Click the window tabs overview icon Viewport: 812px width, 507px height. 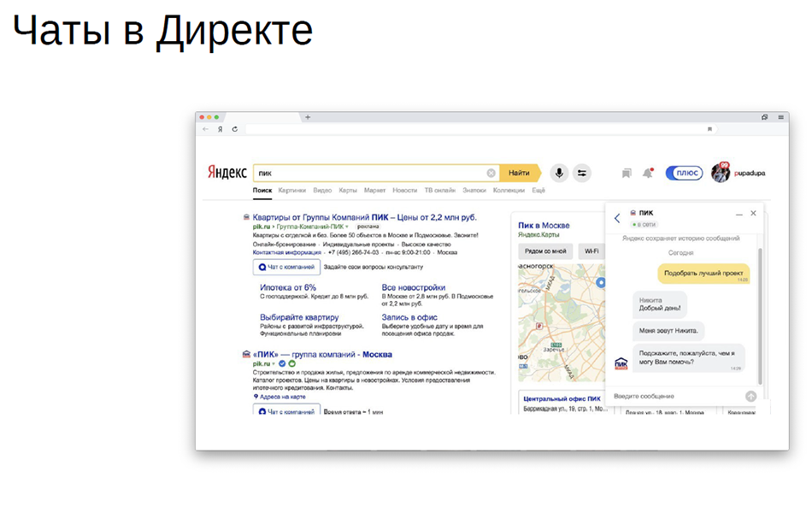tap(764, 117)
